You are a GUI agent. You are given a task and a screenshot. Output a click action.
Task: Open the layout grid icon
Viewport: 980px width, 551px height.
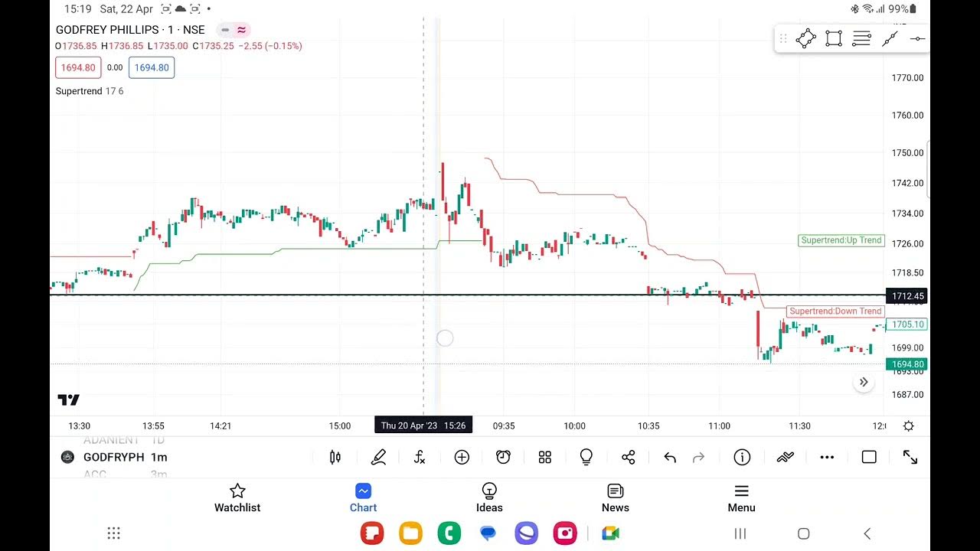pyautogui.click(x=545, y=458)
